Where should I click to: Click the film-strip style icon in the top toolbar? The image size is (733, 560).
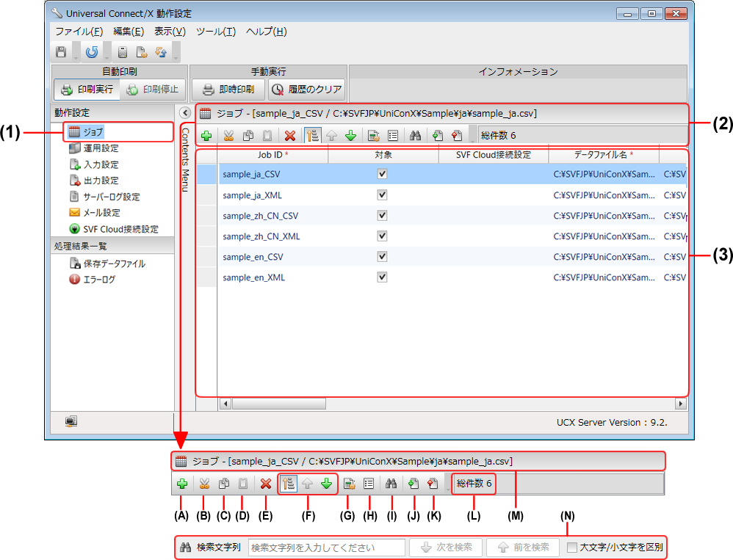123,52
